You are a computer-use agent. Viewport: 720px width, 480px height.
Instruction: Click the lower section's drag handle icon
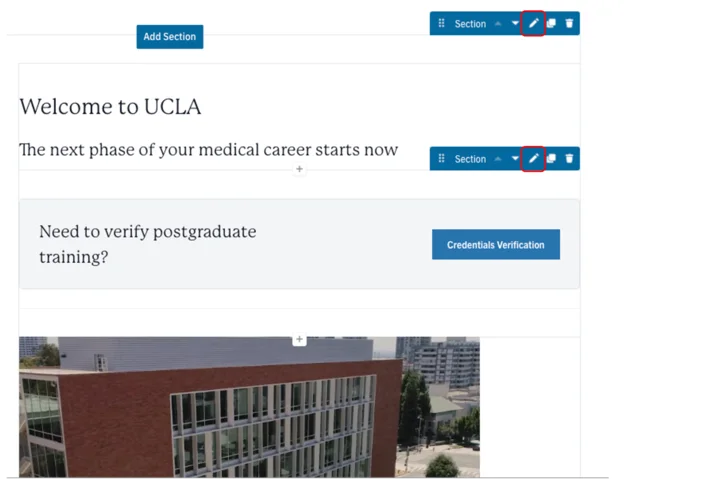[441, 158]
